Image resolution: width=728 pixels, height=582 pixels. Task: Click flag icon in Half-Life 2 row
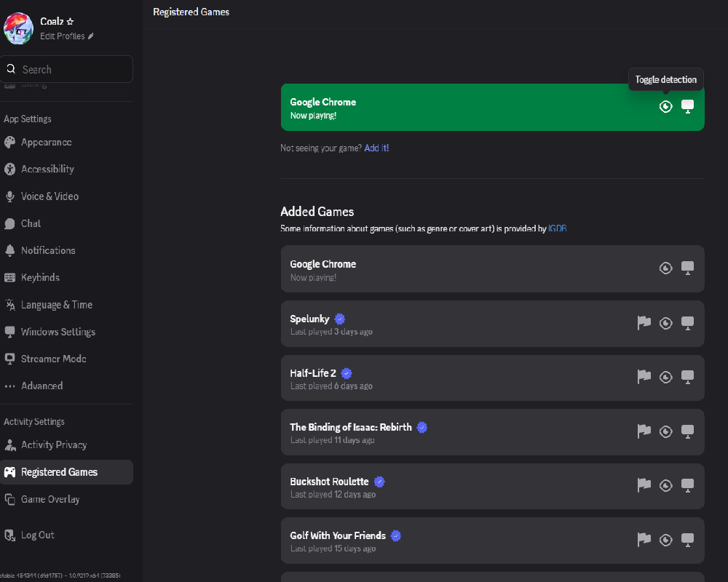[x=644, y=377]
